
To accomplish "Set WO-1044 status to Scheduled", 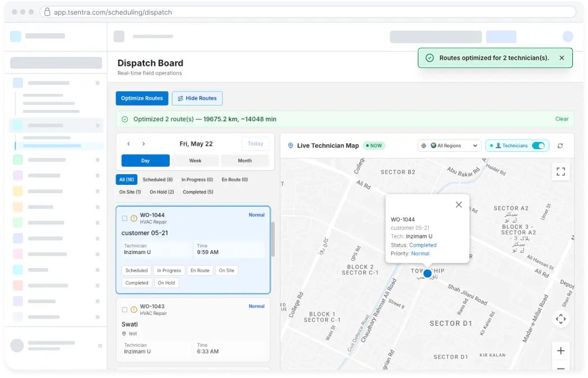I will click(136, 270).
